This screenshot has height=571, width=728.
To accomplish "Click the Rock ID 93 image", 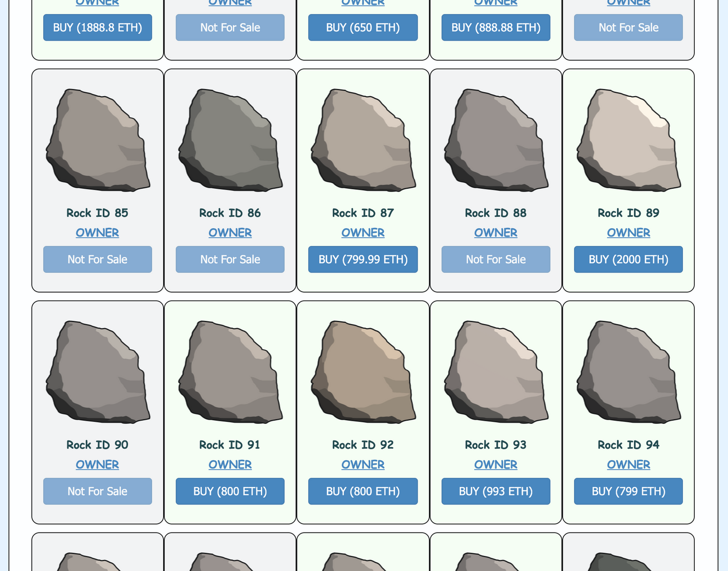I will 496,372.
